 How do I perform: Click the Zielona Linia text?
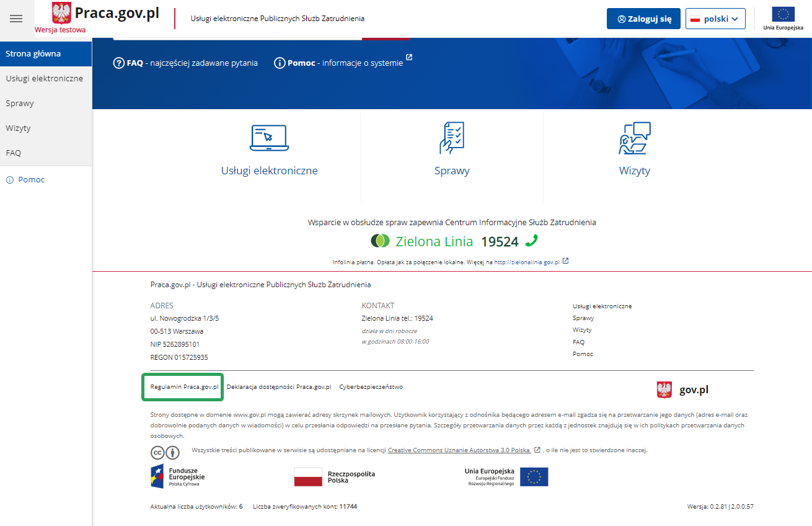[x=435, y=241]
